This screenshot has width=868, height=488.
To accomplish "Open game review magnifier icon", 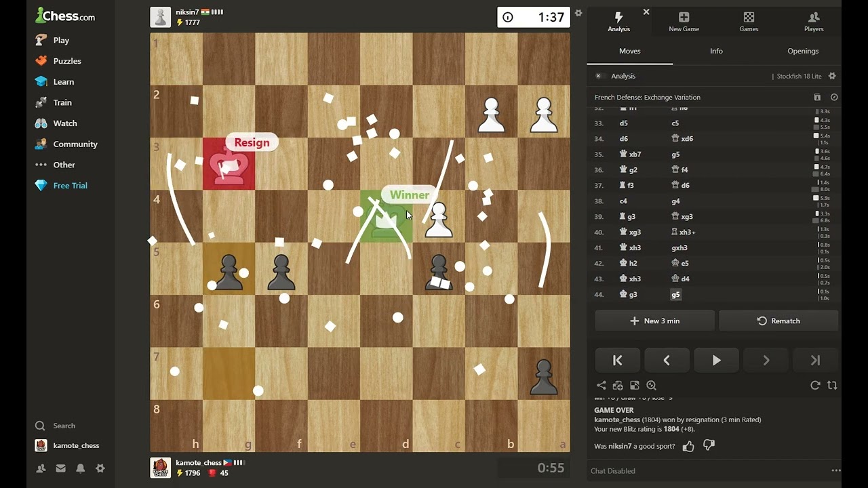I will point(652,386).
